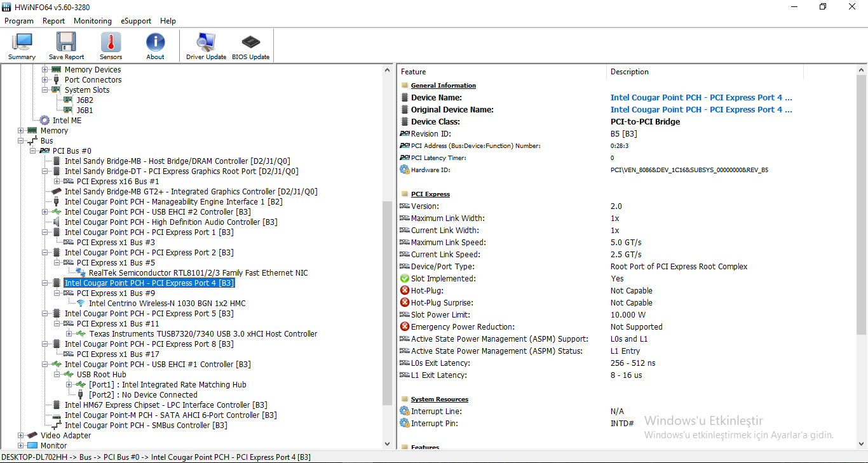
Task: Expand the USB EHCI #2 Controller node
Action: pyautogui.click(x=45, y=211)
